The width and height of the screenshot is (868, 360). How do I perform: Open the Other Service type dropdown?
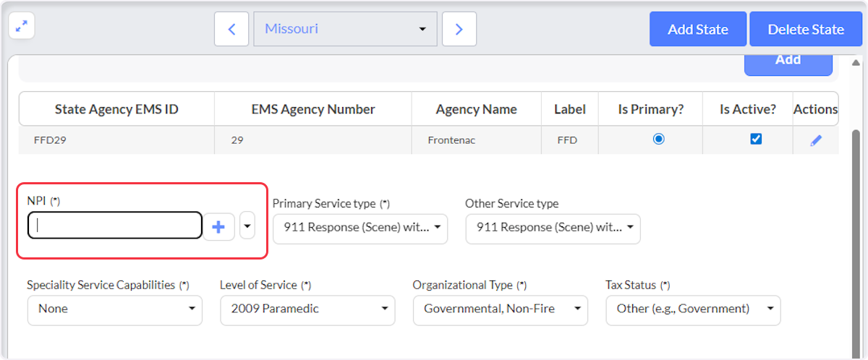(553, 228)
